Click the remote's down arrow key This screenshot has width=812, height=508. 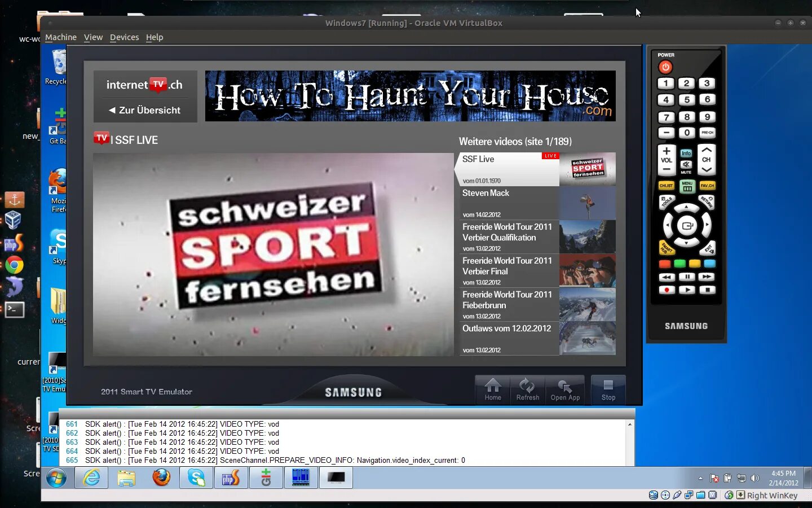click(687, 243)
